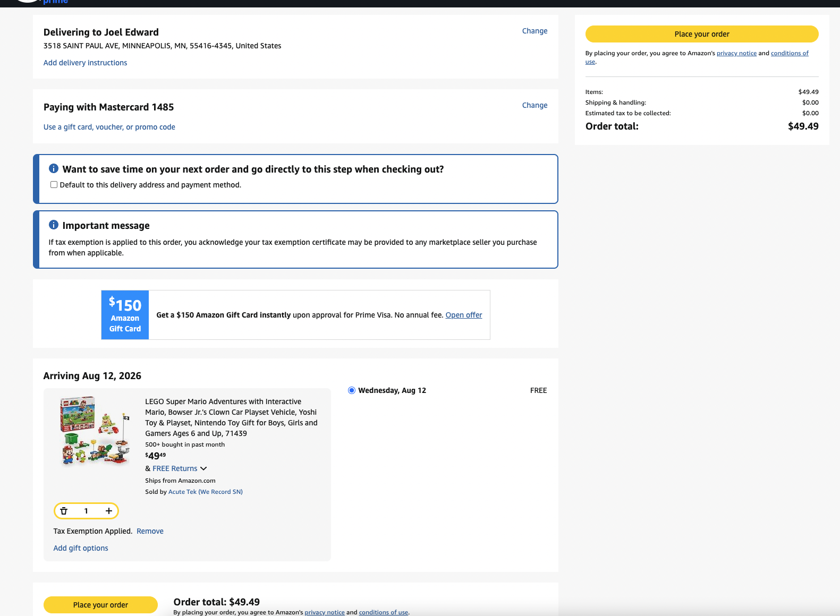Click the Tax Exemption Applied text

[92, 531]
